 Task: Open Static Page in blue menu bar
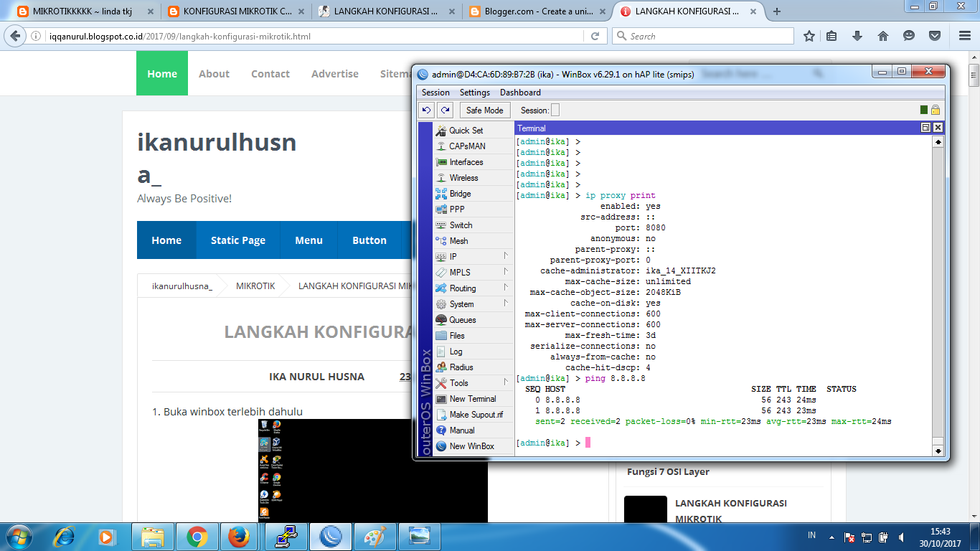[238, 240]
